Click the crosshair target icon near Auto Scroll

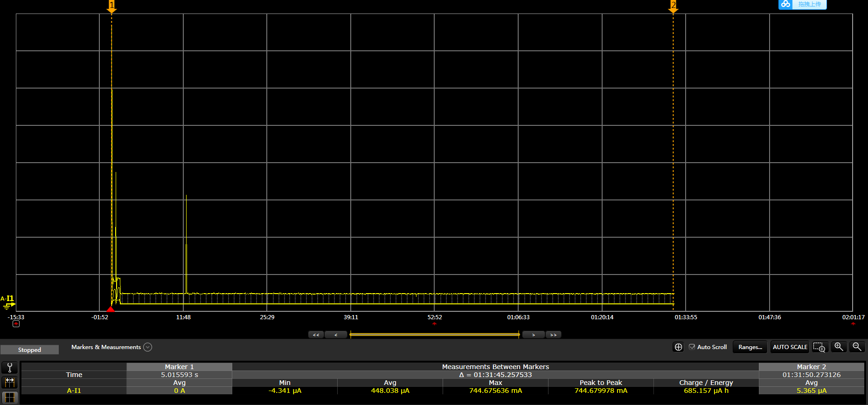tap(678, 347)
